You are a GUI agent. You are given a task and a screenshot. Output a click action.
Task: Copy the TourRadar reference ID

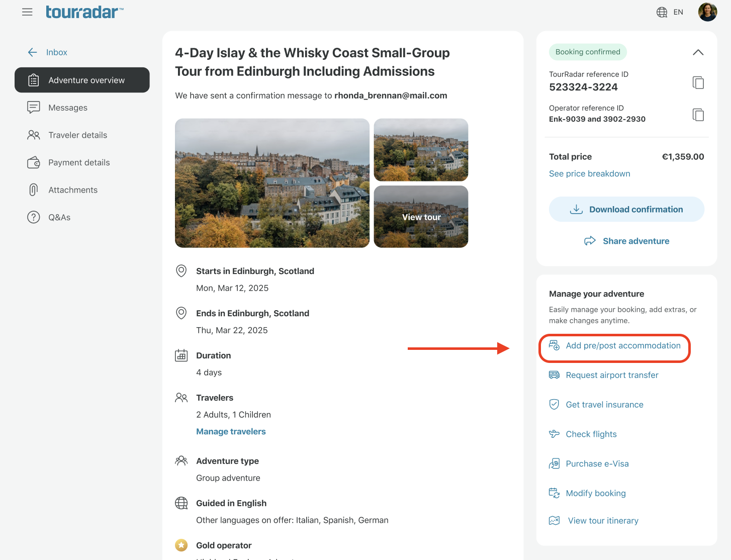(x=698, y=82)
